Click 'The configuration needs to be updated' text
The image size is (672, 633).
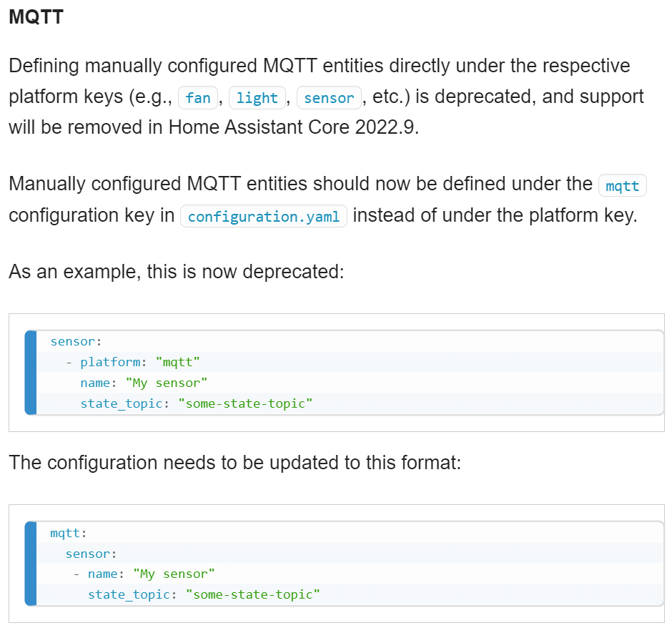click(x=235, y=463)
